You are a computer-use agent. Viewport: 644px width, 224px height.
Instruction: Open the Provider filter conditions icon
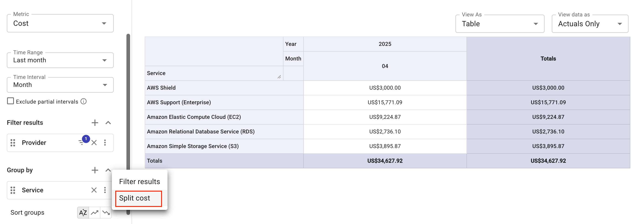(81, 142)
